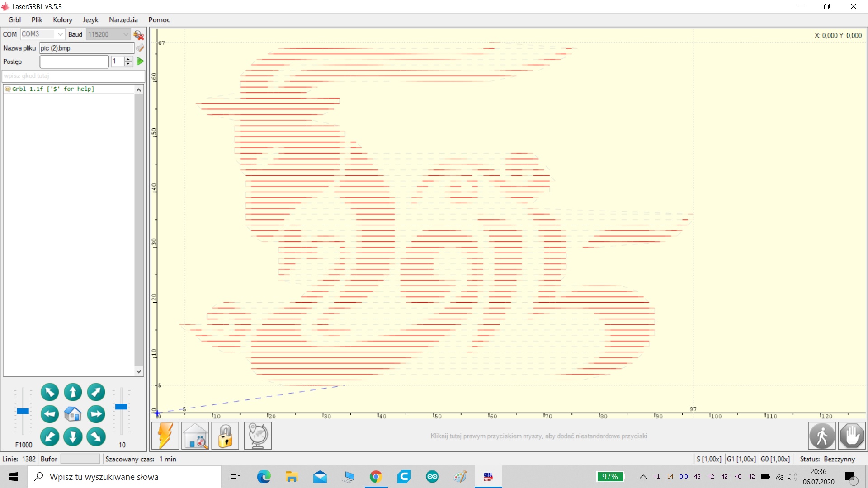
Task: Click the G0 [1,00x] override status
Action: [x=775, y=459]
